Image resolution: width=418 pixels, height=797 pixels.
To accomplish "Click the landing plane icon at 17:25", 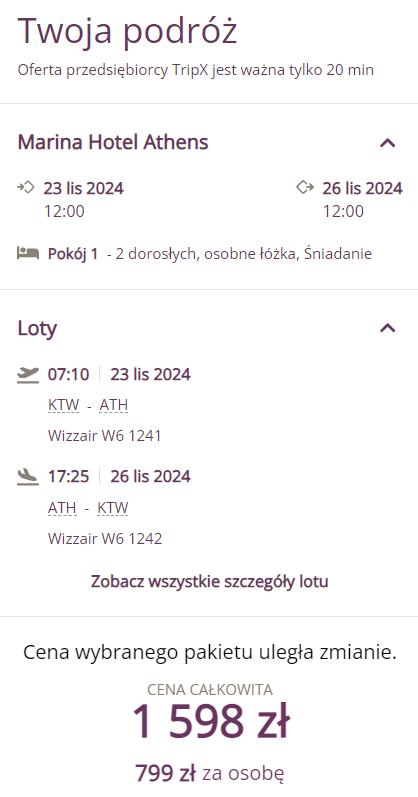I will tap(28, 477).
